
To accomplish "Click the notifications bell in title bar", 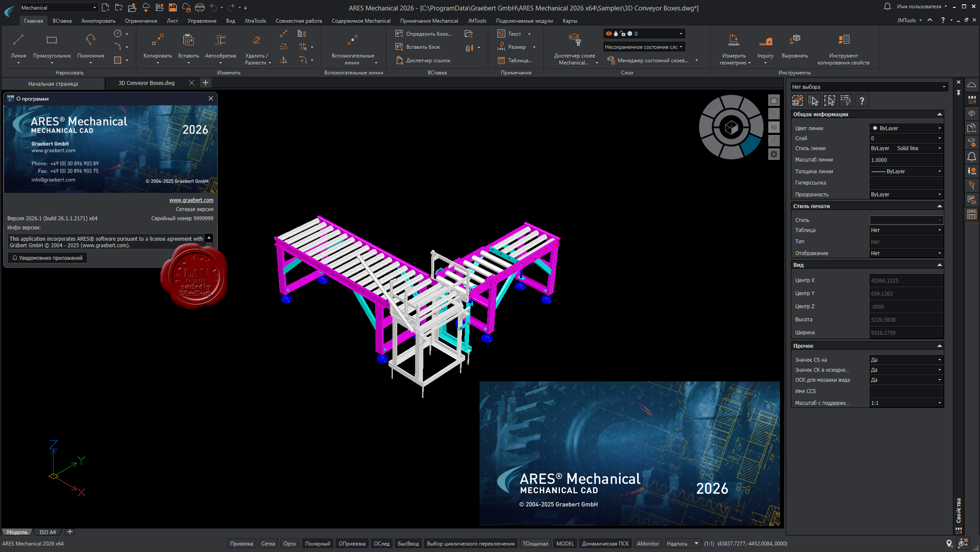I will tap(887, 7).
